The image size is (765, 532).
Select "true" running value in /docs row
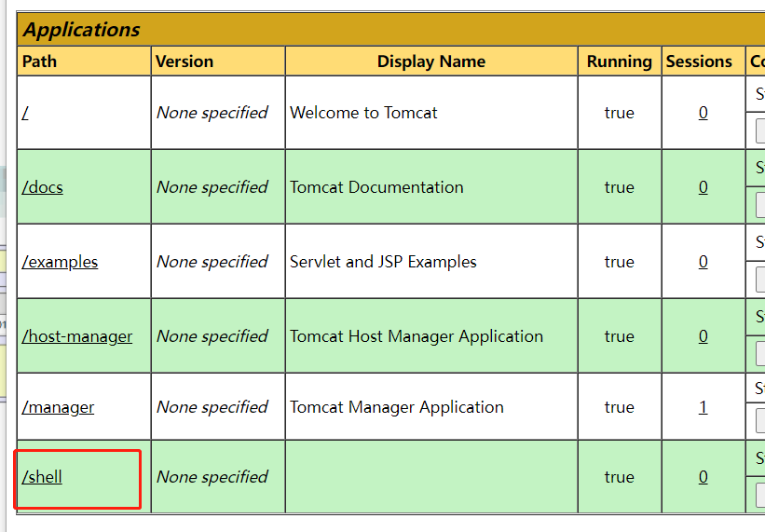[x=619, y=187]
